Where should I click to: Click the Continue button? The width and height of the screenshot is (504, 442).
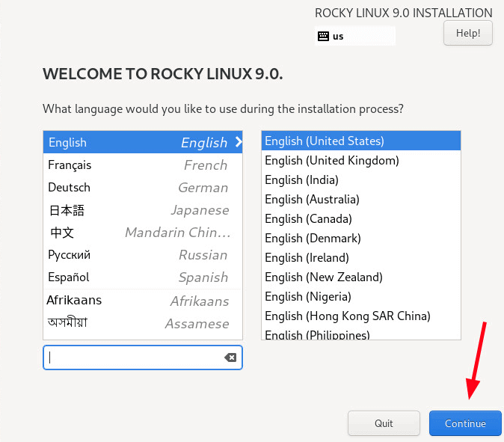coord(465,423)
